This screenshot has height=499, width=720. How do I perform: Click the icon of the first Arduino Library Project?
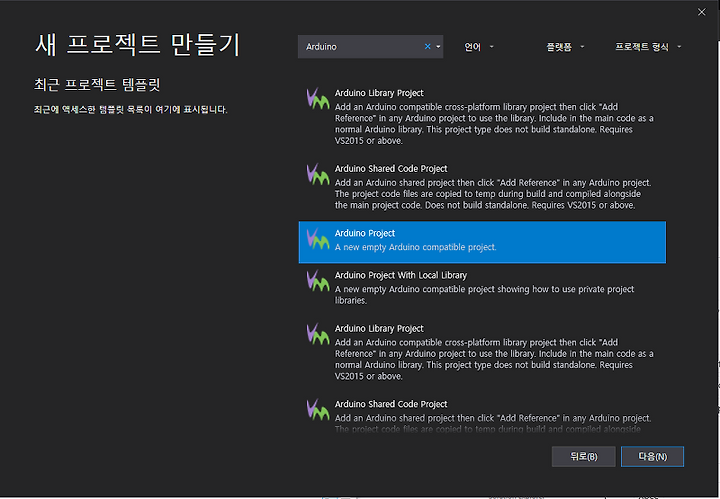tap(318, 99)
